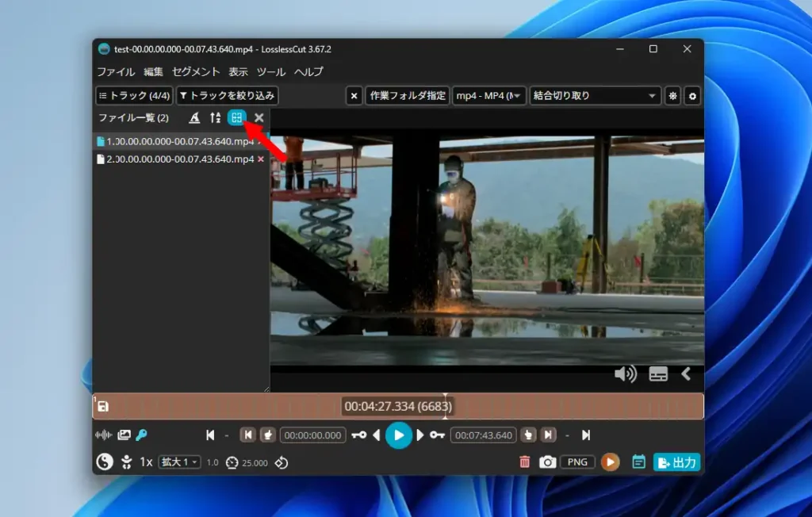
Task: Click the rotation icon next to 25.000
Action: pyautogui.click(x=282, y=462)
